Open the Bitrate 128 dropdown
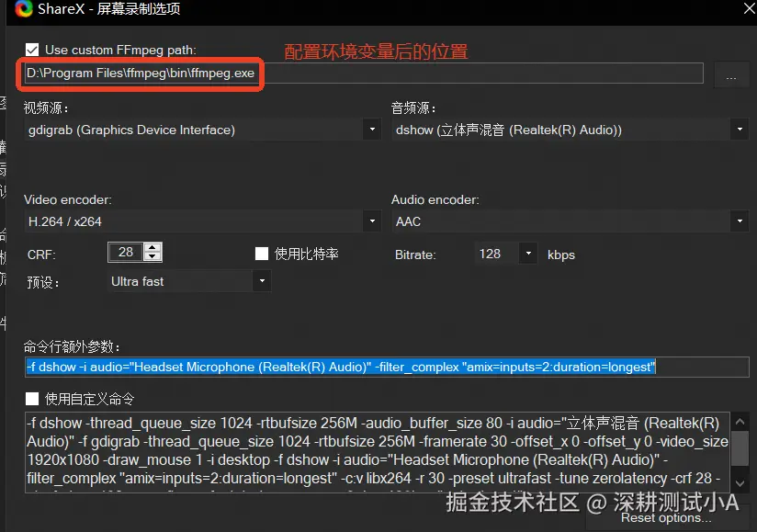 (506, 254)
